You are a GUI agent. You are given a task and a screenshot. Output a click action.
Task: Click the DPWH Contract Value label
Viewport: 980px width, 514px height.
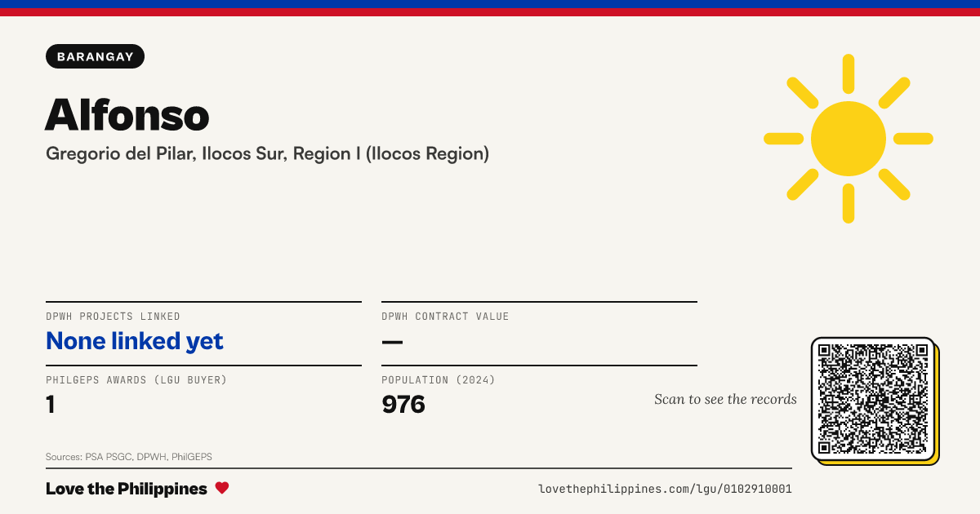tap(445, 317)
